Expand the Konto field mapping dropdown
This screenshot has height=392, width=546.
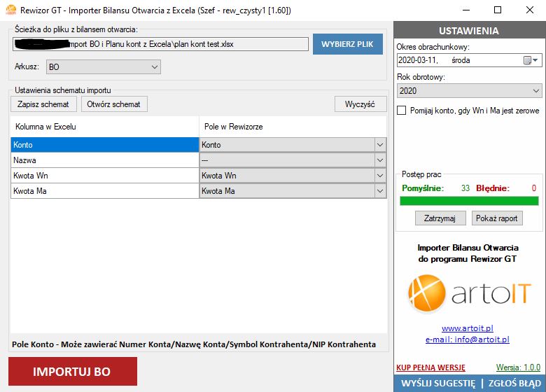380,145
